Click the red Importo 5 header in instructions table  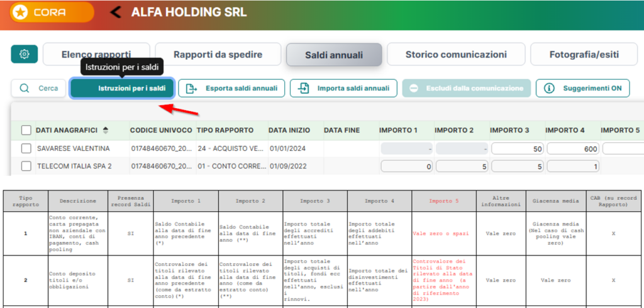pyautogui.click(x=444, y=201)
